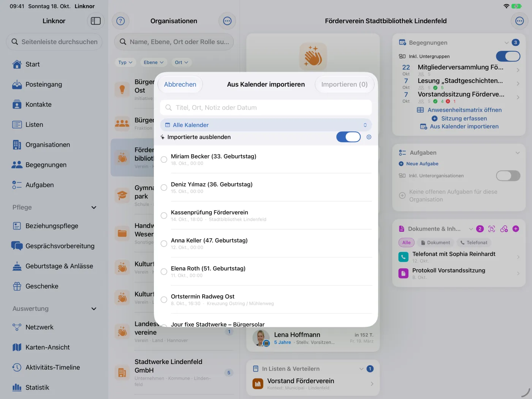
Task: Open Karten-Ansicht map icon
Action: pyautogui.click(x=17, y=347)
